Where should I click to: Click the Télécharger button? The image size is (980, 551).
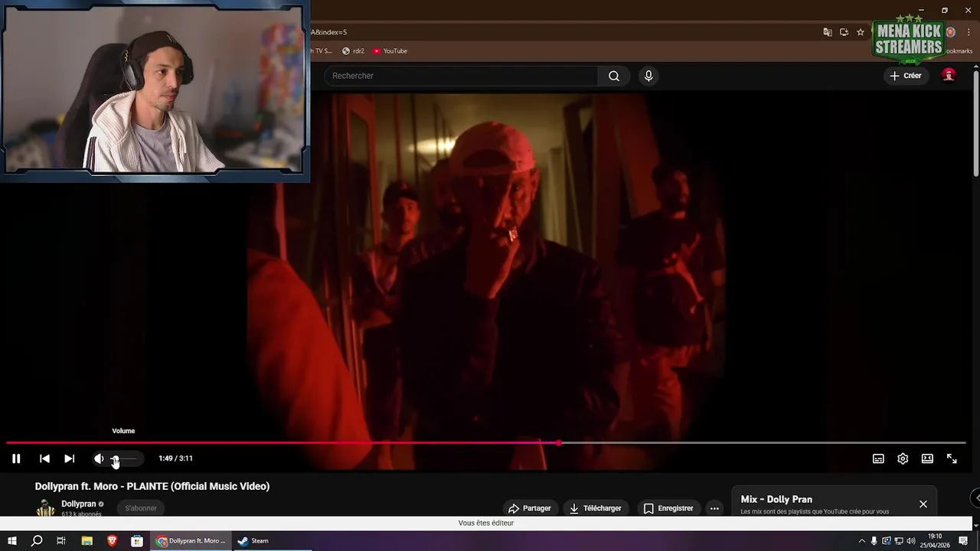click(595, 508)
